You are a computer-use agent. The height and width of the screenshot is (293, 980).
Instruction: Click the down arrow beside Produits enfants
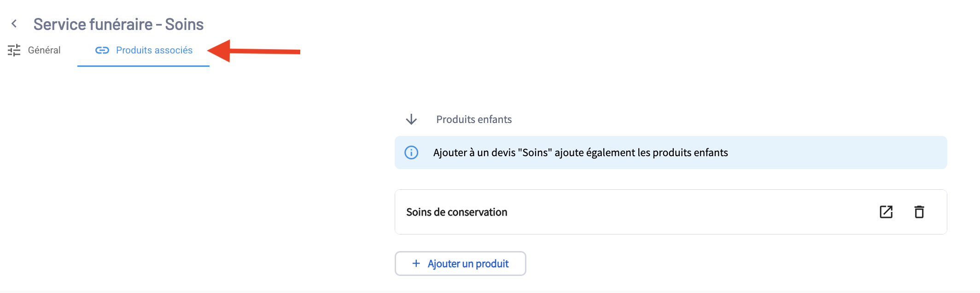coord(411,119)
